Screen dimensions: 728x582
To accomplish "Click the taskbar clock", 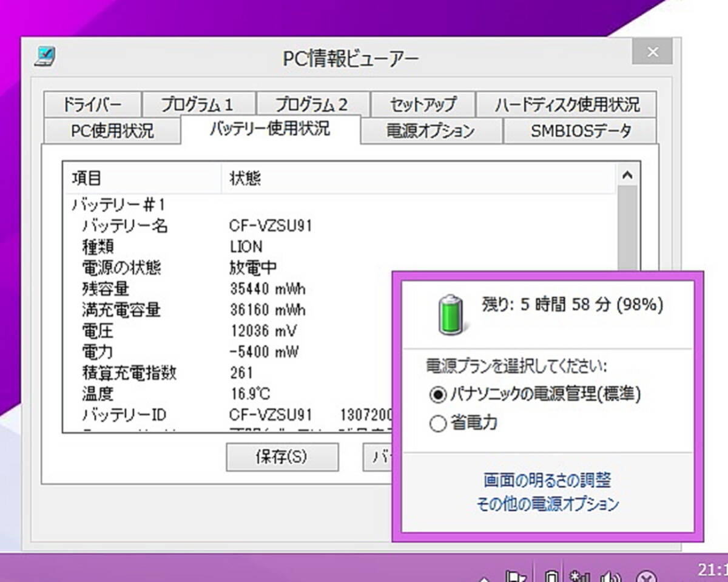I will pyautogui.click(x=712, y=570).
